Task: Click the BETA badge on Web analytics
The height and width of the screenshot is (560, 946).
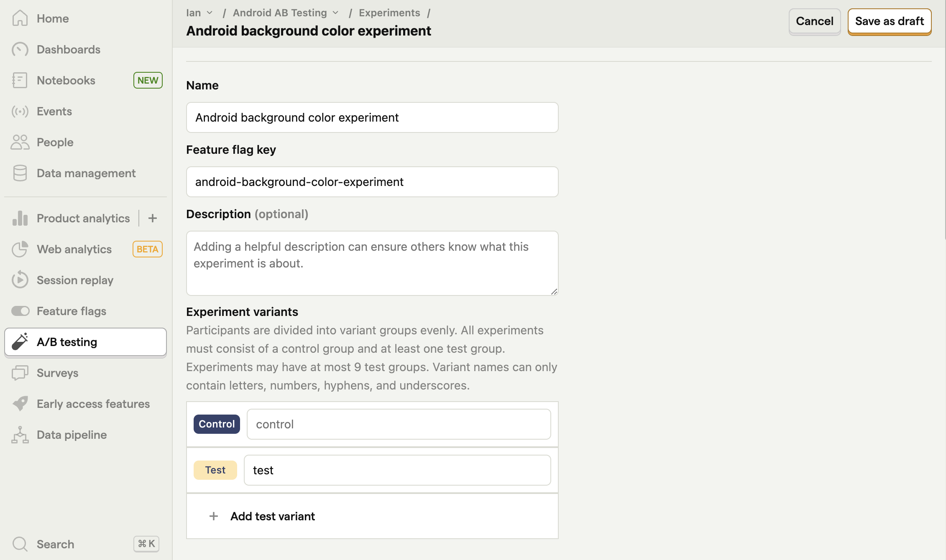Action: coord(148,249)
